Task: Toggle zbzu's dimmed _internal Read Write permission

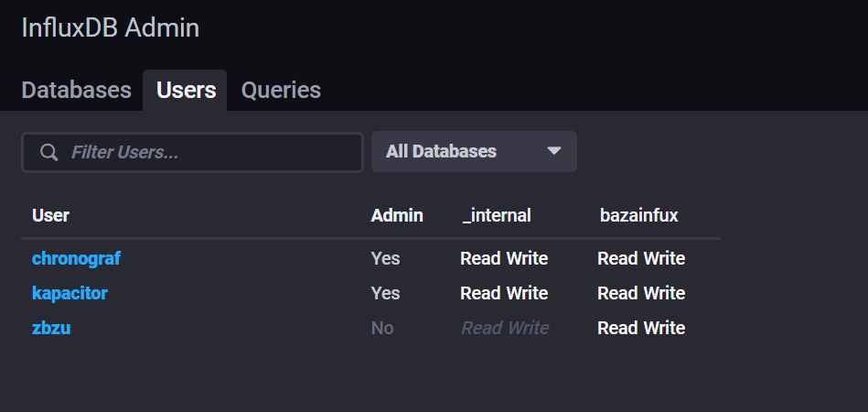Action: click(505, 328)
